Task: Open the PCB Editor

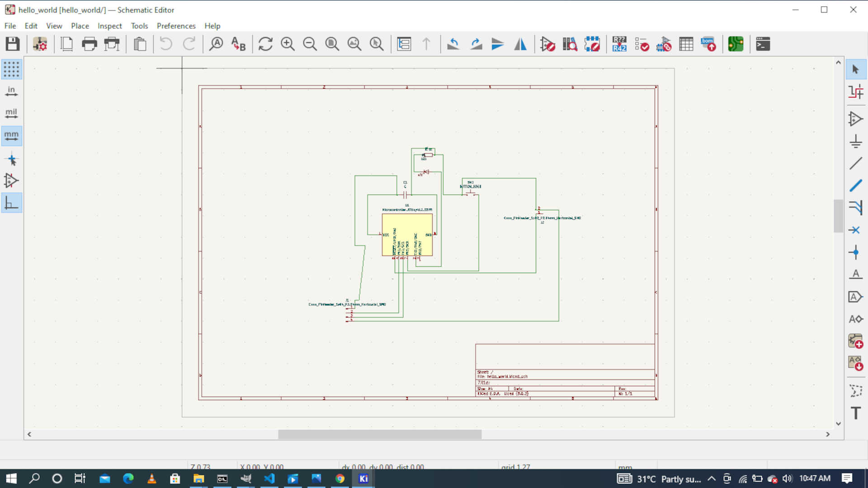Action: [735, 44]
